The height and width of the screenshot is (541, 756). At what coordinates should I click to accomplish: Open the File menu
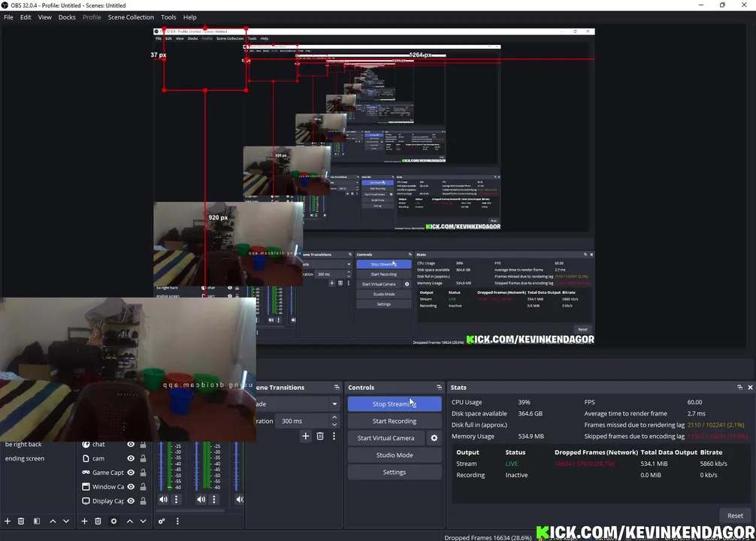pos(9,17)
